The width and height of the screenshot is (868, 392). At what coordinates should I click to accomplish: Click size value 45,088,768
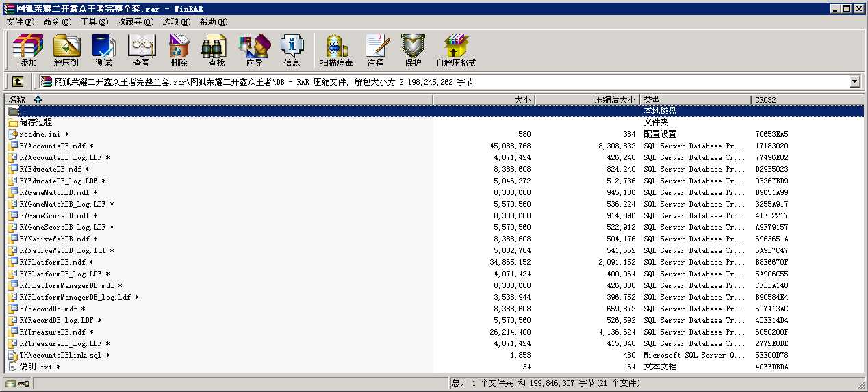click(x=511, y=146)
